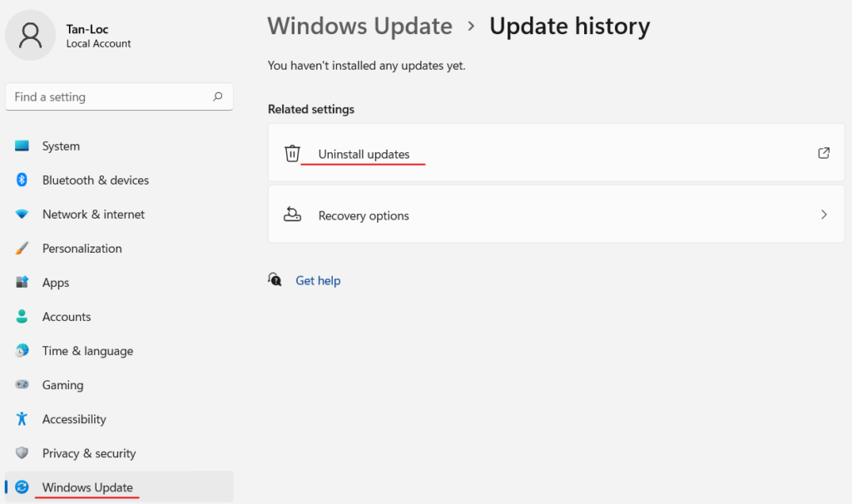Select Windows Update in the left sidebar

click(x=87, y=487)
